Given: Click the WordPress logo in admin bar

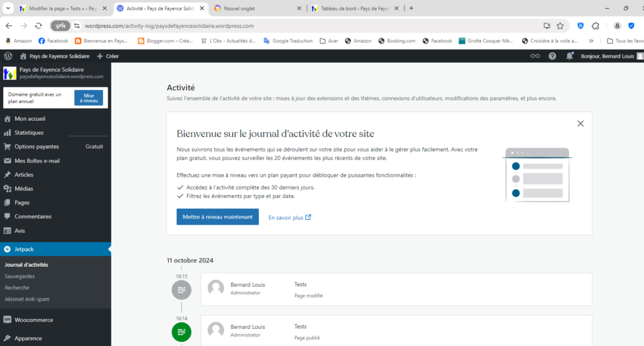Looking at the screenshot, I should 8,56.
